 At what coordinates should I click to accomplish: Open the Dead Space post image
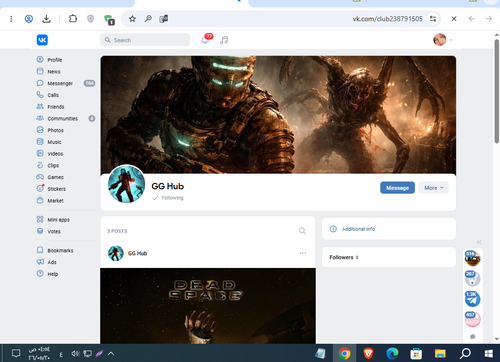(x=208, y=306)
